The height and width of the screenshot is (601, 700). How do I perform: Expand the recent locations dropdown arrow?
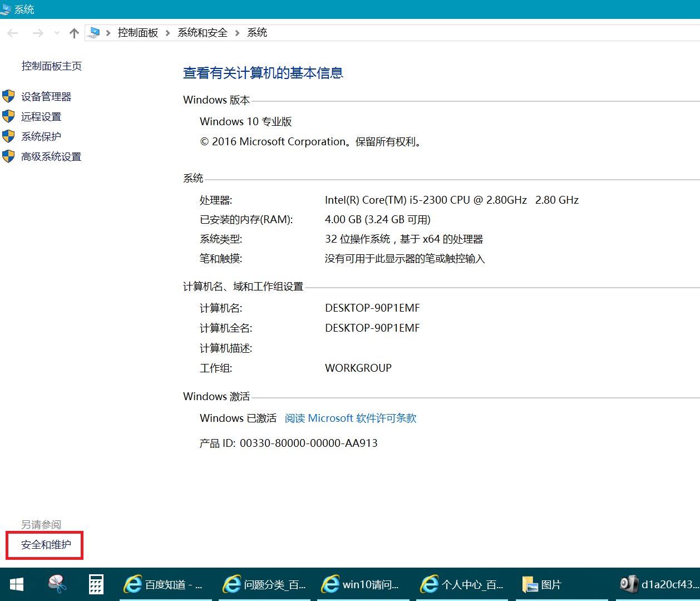tap(56, 33)
